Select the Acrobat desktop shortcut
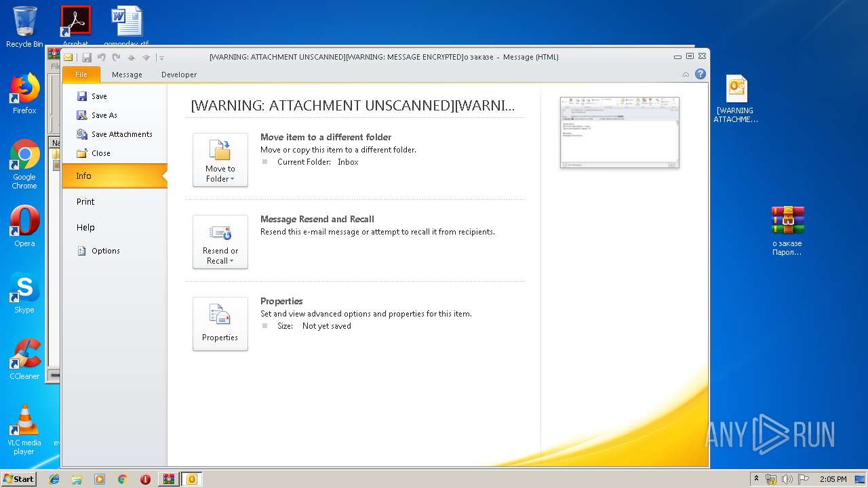 click(75, 26)
